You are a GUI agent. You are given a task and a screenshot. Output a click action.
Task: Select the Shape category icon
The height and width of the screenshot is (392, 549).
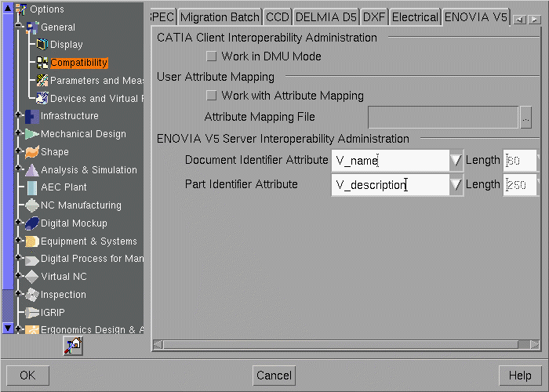tap(31, 152)
